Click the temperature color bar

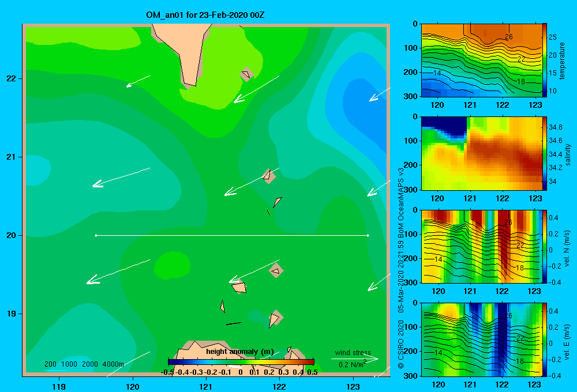(545, 61)
